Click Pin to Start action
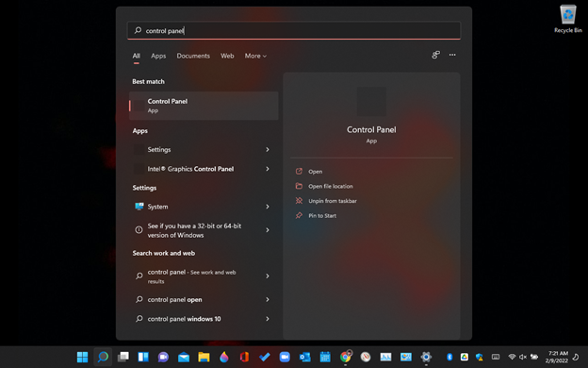The image size is (588, 368). pyautogui.click(x=316, y=215)
